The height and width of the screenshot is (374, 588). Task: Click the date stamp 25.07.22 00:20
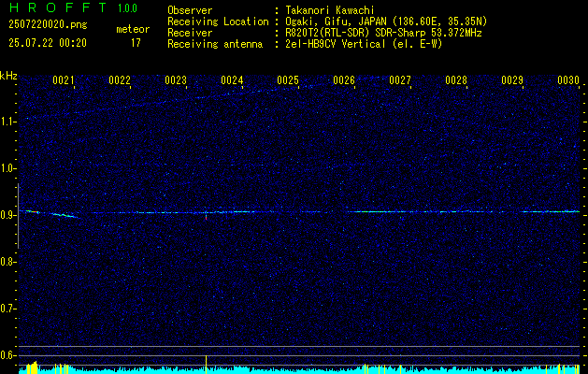click(x=48, y=43)
